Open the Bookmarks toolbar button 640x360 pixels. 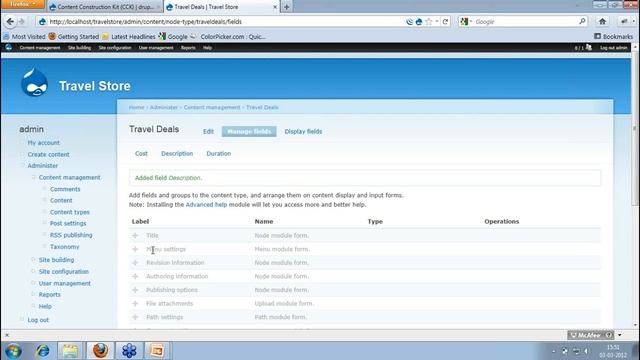click(x=613, y=36)
